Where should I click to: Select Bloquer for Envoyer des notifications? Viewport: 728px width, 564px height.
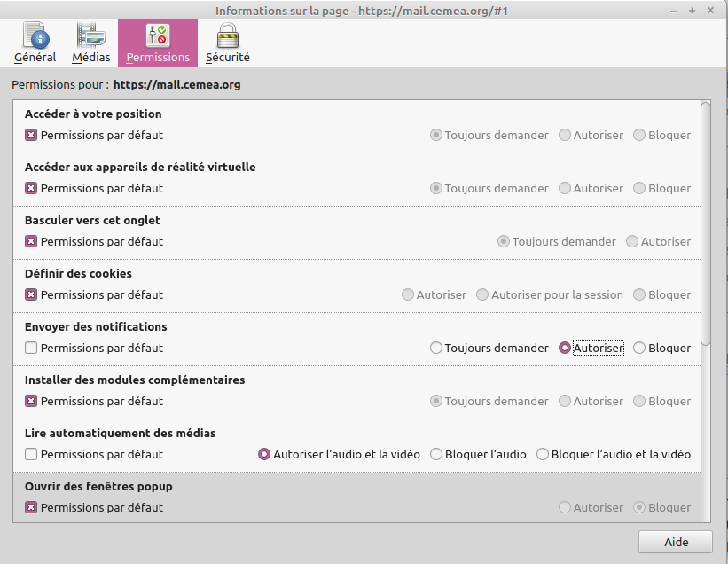[x=639, y=349]
